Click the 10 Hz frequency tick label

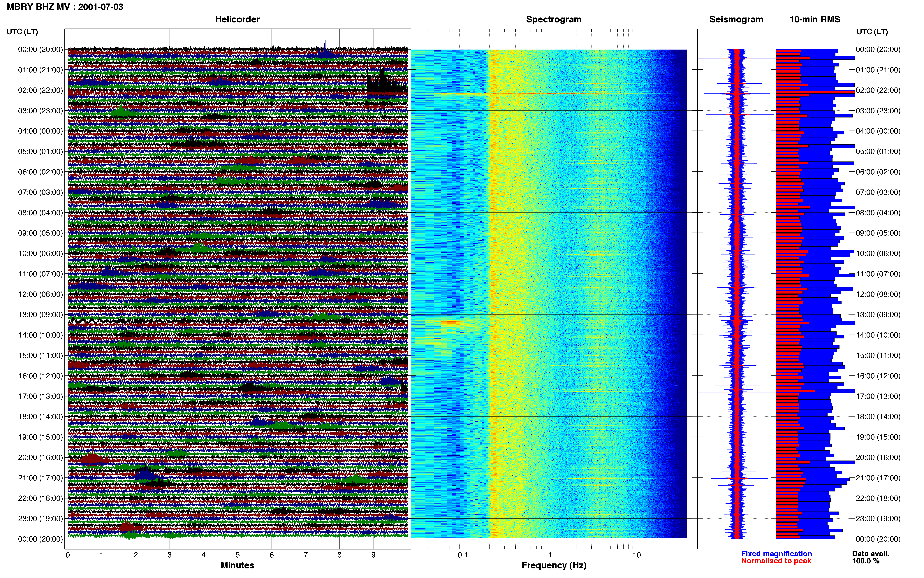click(x=637, y=555)
